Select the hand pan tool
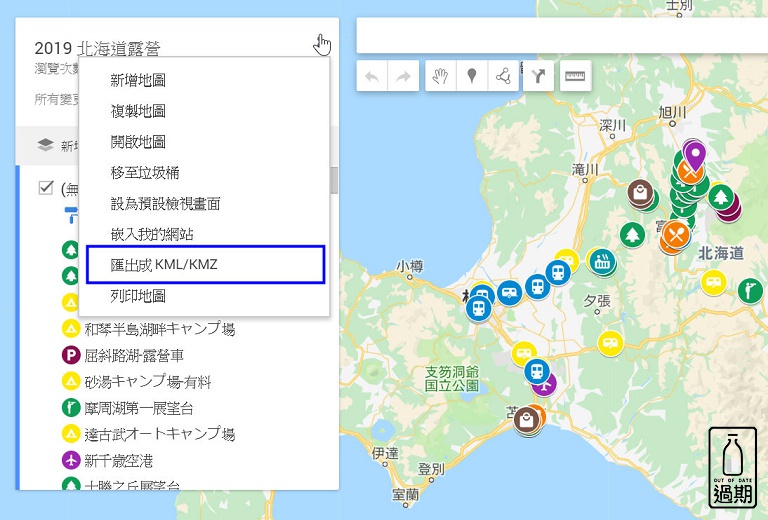 point(440,76)
